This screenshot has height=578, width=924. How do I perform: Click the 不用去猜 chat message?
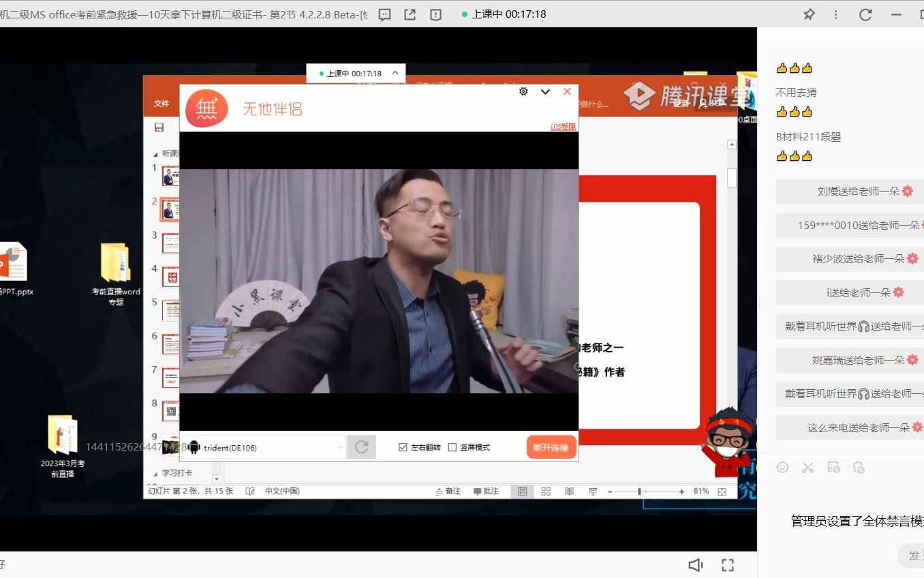click(x=796, y=92)
